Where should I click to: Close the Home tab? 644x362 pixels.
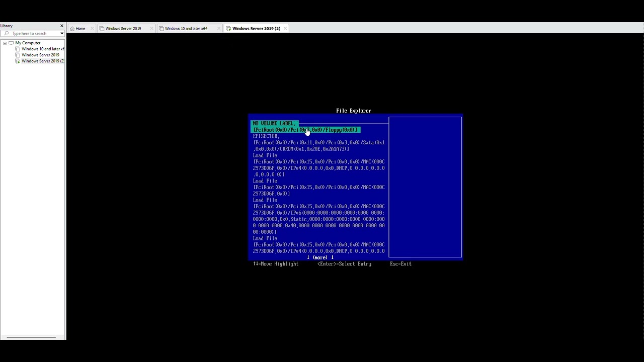[x=92, y=29]
